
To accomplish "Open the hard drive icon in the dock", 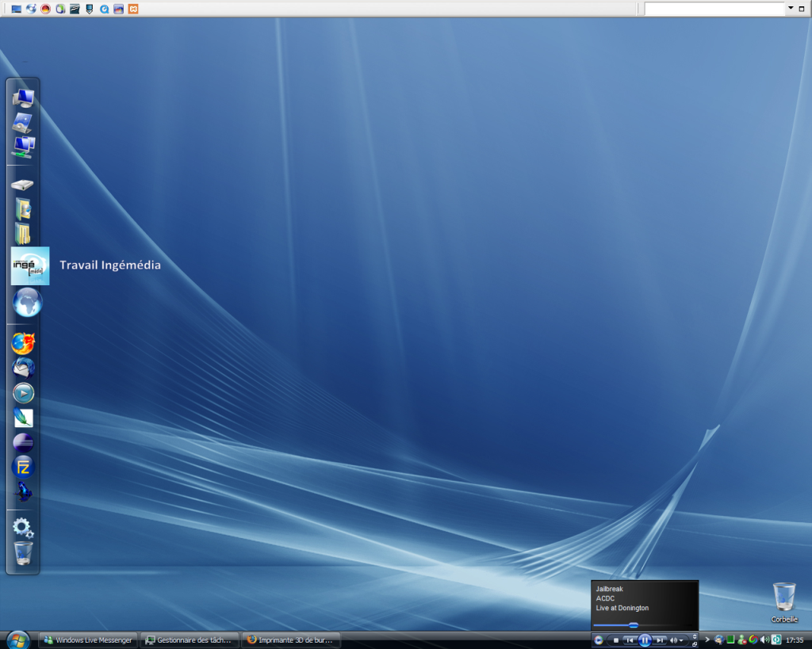I will coord(22,185).
